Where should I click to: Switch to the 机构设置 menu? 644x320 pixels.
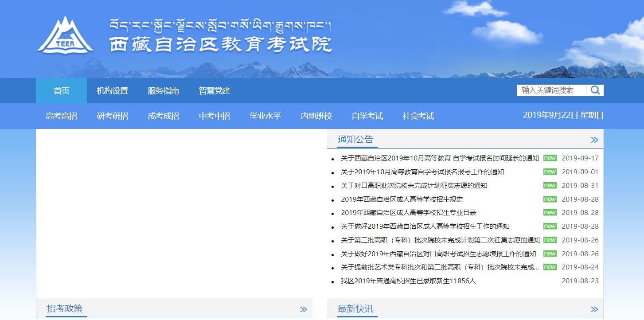pos(111,90)
